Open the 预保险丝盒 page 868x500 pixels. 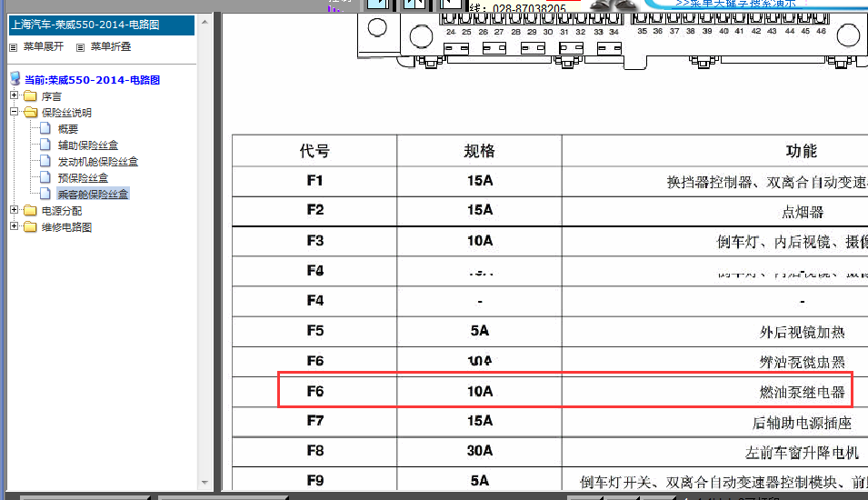[x=83, y=178]
